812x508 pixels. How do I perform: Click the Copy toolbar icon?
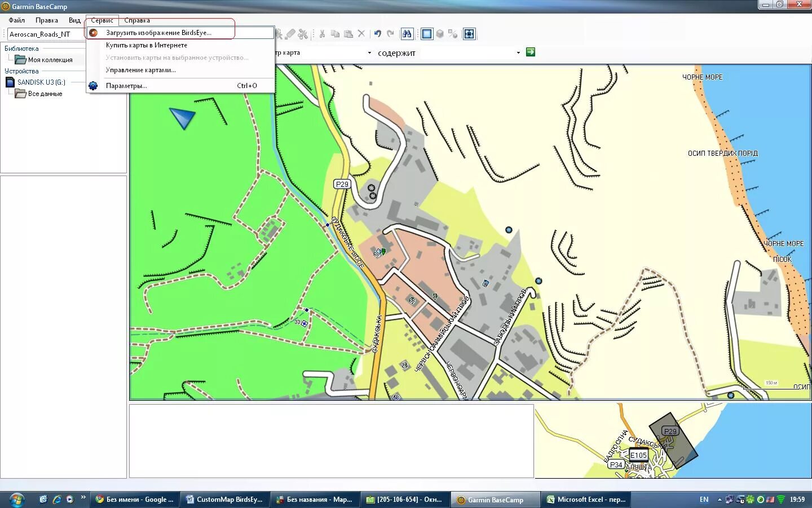pyautogui.click(x=335, y=34)
